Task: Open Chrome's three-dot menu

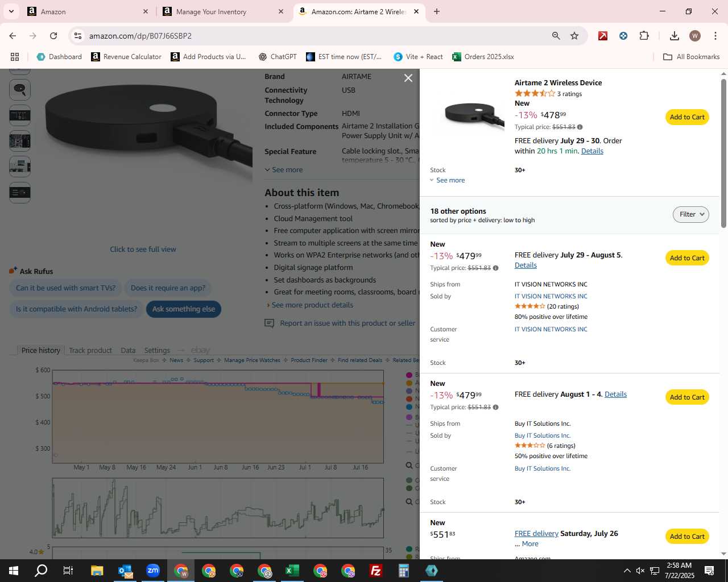Action: (x=715, y=36)
